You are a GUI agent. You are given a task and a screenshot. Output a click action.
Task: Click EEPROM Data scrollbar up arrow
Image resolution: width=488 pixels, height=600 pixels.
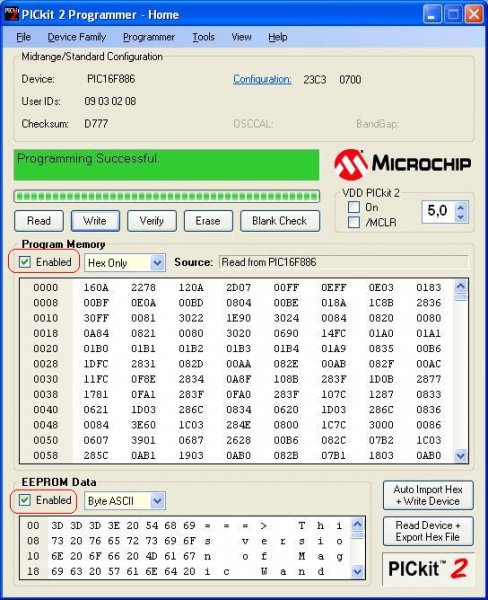click(357, 524)
